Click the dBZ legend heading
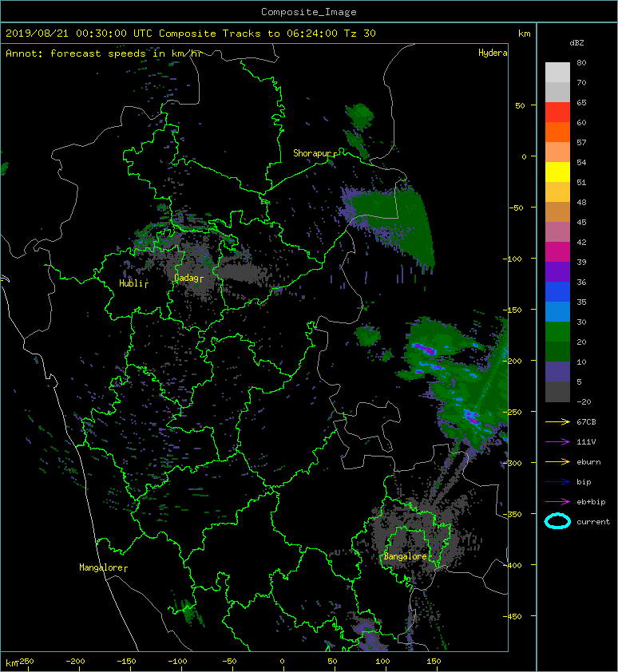 tap(576, 43)
